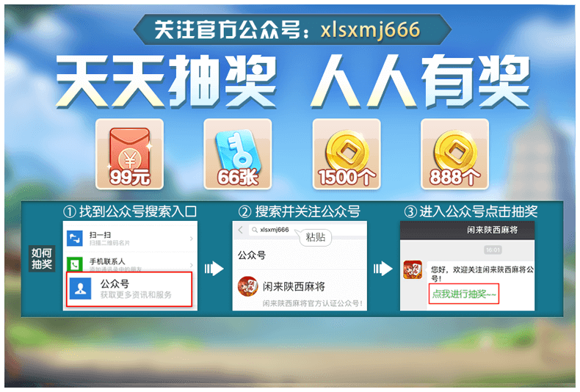Click the 闲来陕西麻将 round avatar in search results
580x392 pixels.
point(248,286)
